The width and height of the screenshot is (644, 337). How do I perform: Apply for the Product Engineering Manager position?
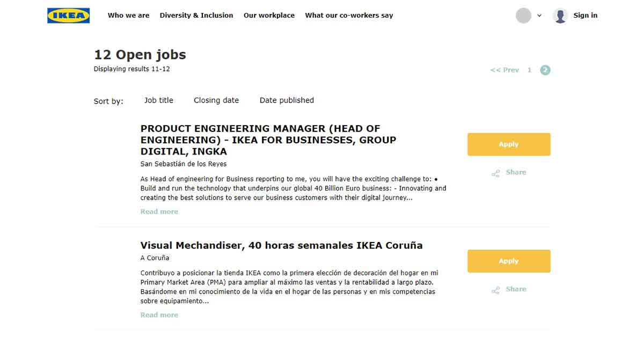(509, 144)
